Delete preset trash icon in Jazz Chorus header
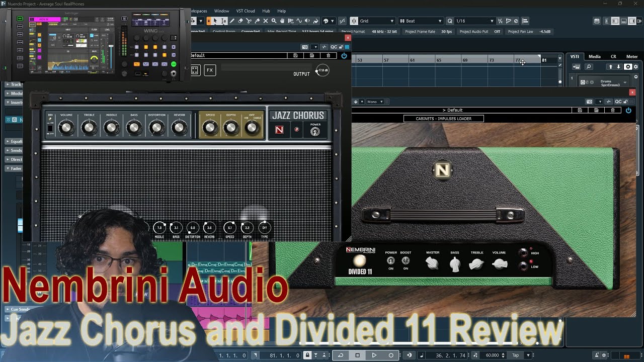The width and height of the screenshot is (644, 362). pos(329,55)
